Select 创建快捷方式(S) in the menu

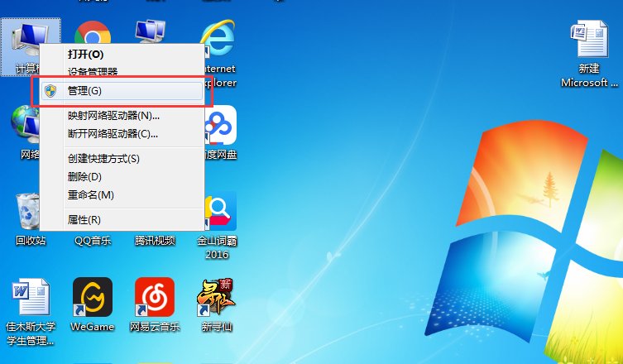pyautogui.click(x=122, y=159)
